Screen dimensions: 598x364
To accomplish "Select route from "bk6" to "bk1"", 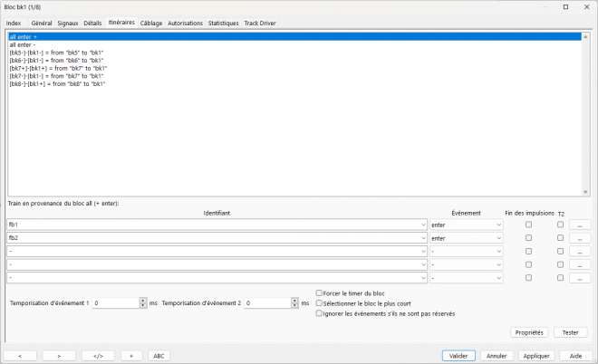I will pos(294,61).
